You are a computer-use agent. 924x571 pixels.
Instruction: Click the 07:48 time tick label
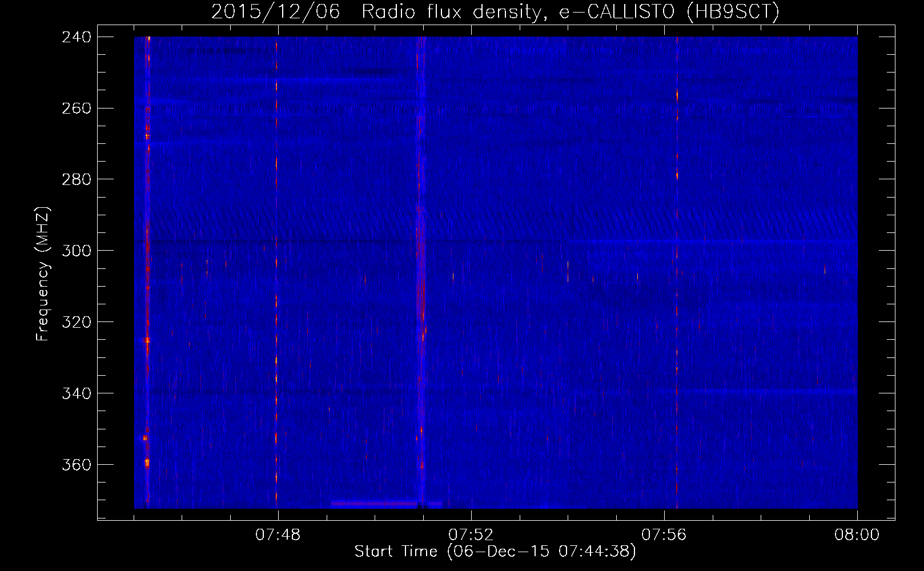(278, 535)
